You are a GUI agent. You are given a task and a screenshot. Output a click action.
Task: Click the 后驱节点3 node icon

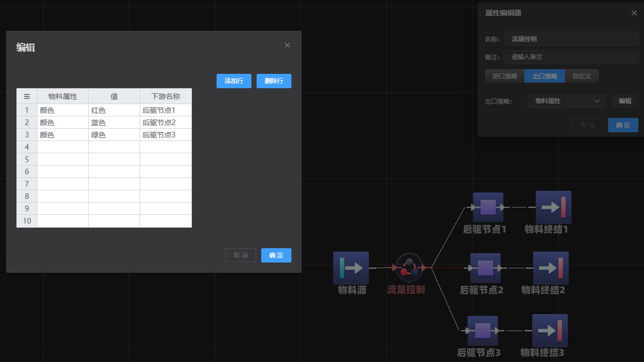pos(482,331)
